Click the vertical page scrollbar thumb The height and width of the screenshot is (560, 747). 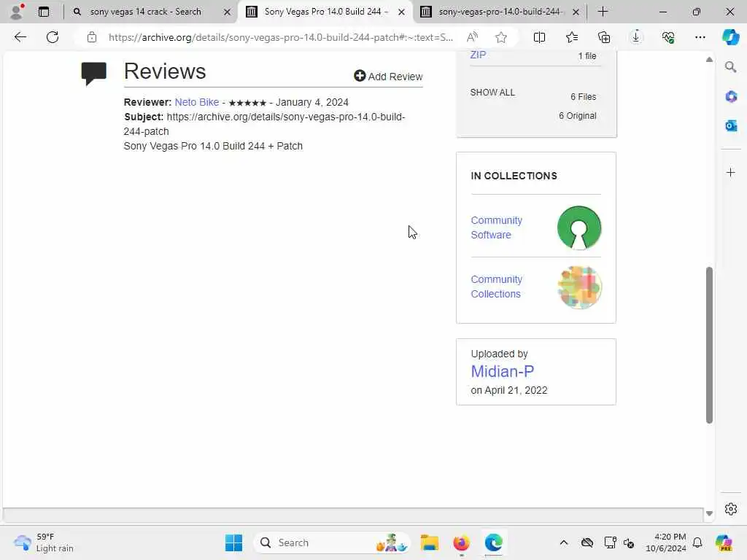point(709,345)
